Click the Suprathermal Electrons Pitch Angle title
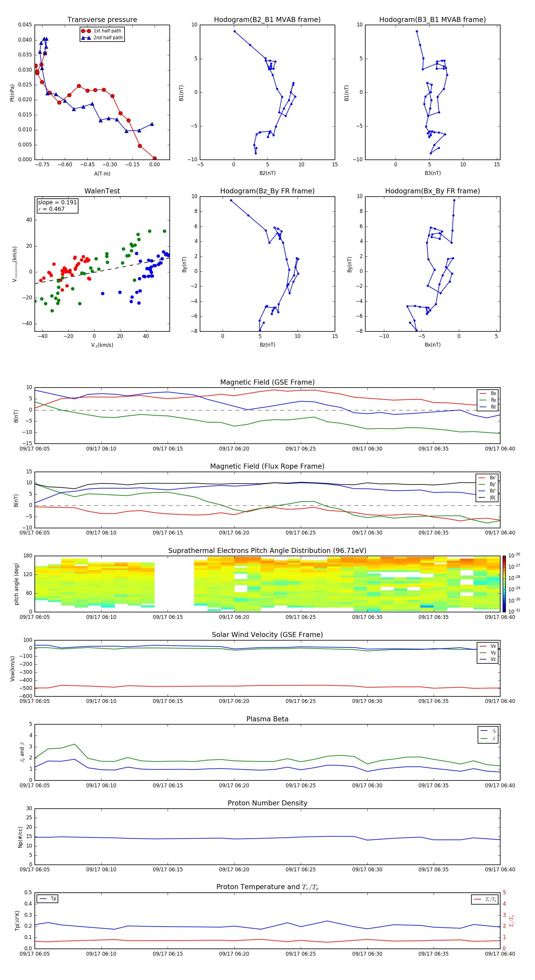 (x=267, y=551)
